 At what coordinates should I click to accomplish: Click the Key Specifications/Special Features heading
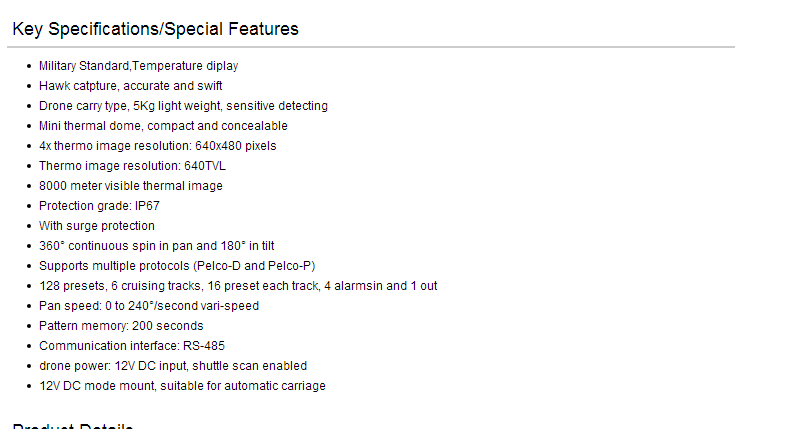click(x=155, y=29)
